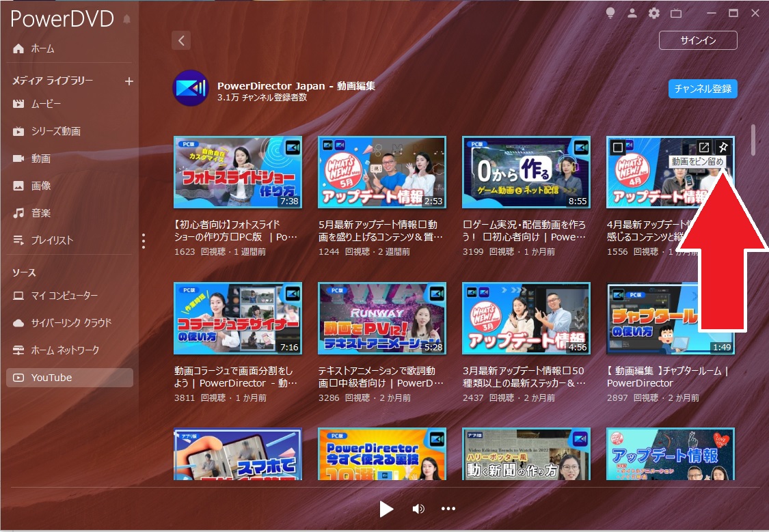Switch to TV mode icon
Screen dimensions: 769x532
tap(676, 13)
